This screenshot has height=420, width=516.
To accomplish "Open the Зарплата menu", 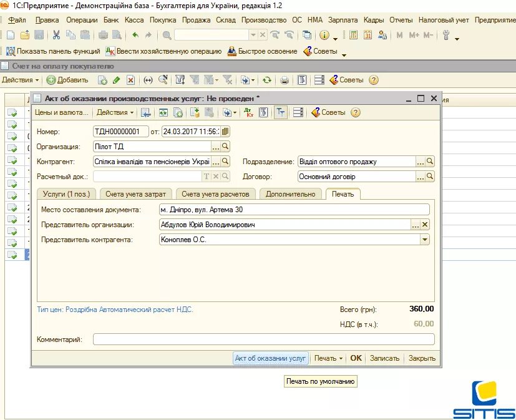I will (343, 20).
